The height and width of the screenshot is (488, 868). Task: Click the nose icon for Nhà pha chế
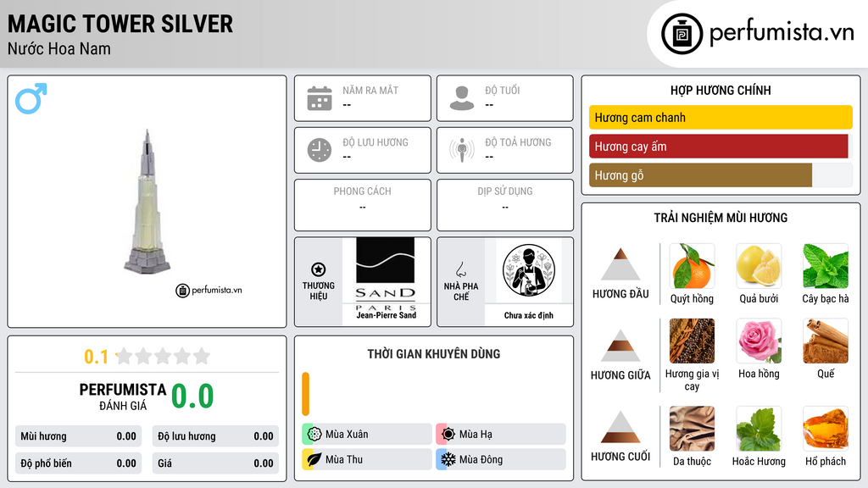click(x=460, y=269)
